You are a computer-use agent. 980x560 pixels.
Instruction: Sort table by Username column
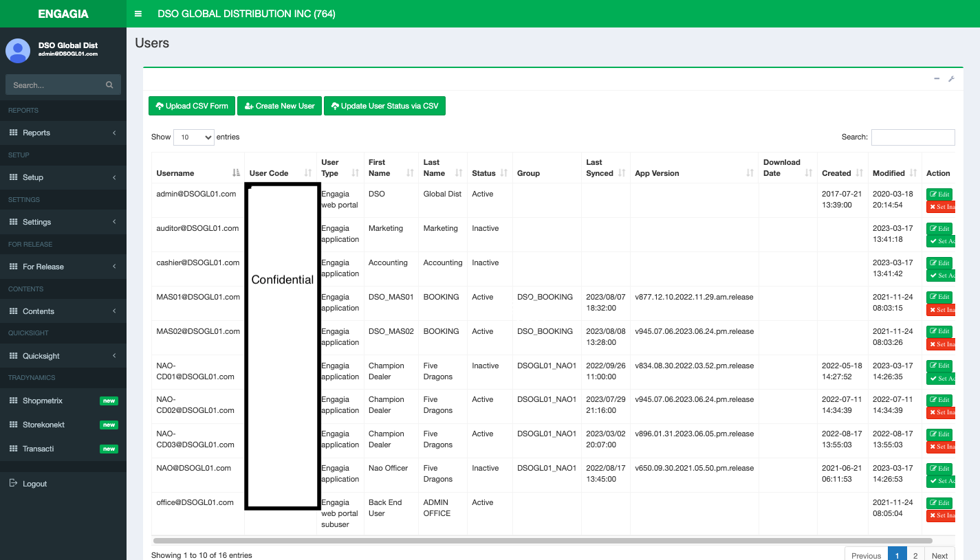coord(197,168)
